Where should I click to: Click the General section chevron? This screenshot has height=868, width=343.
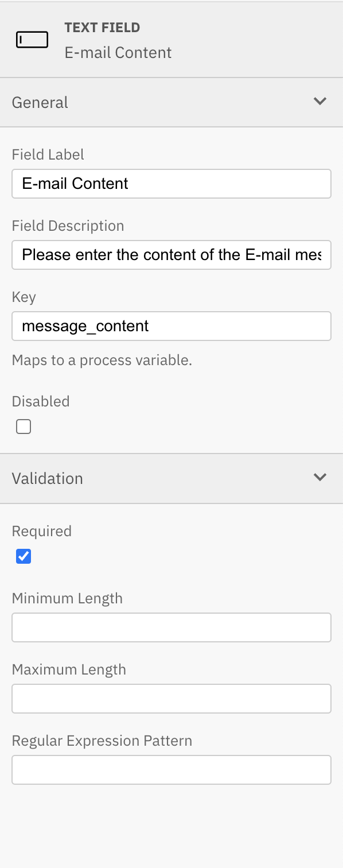click(x=321, y=101)
